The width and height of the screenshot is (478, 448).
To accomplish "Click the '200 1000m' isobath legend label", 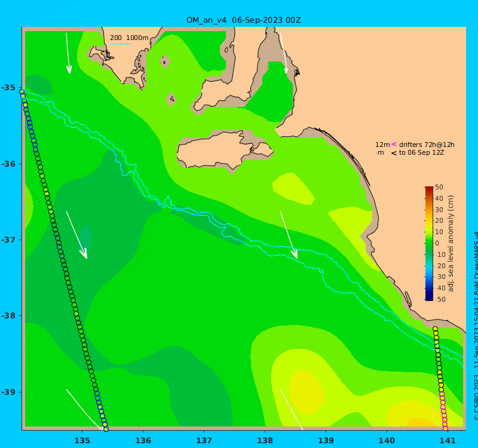I will pos(129,38).
